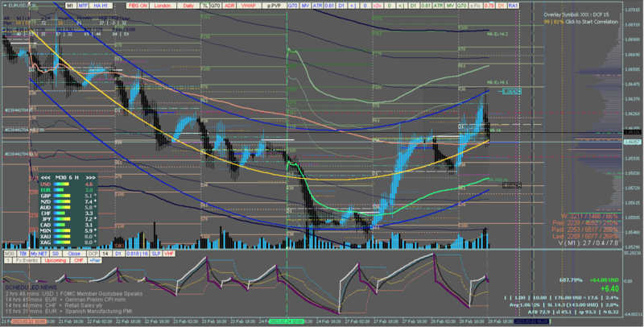Click the blue 0 counter button

click(x=365, y=6)
